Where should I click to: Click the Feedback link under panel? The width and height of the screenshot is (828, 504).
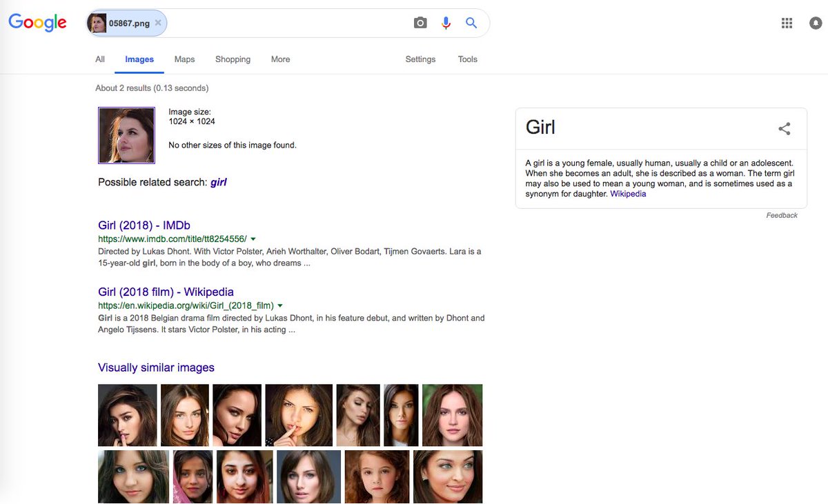click(782, 216)
